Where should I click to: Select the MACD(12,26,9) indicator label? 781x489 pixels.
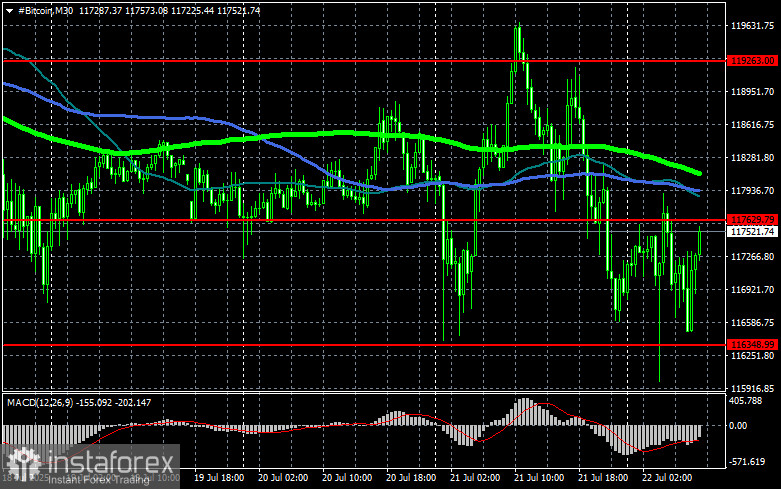pos(40,402)
